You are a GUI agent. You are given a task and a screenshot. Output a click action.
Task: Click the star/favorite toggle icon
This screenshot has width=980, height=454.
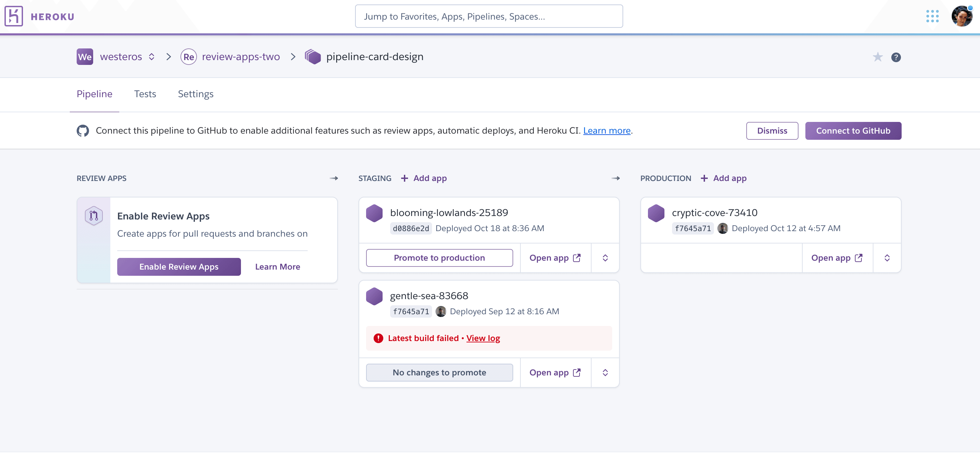[x=878, y=57]
